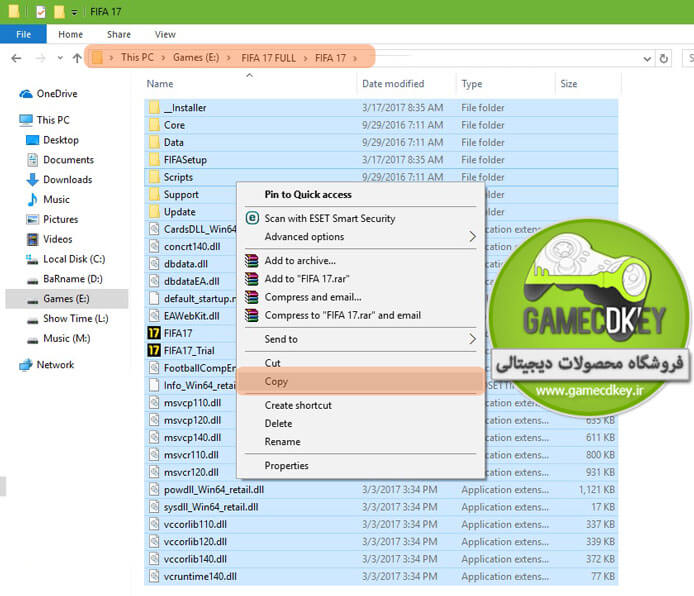The height and width of the screenshot is (596, 694).
Task: Refresh the current folder view
Action: pyautogui.click(x=663, y=58)
